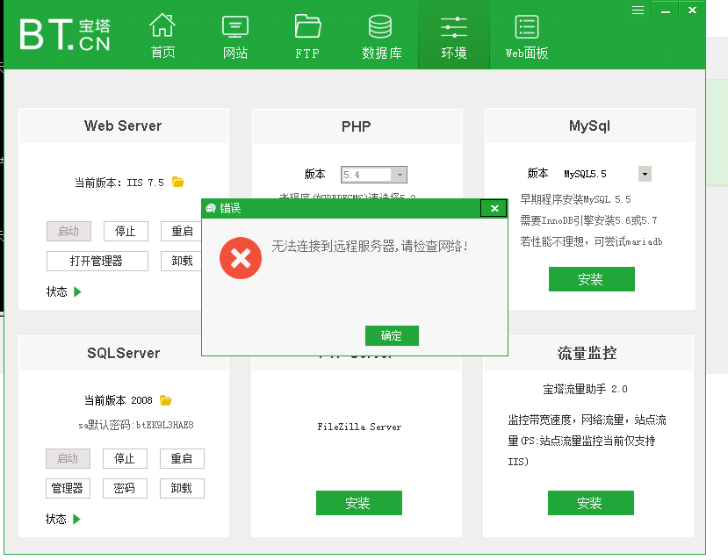Click the 当前版本: IIS 7.5 text
This screenshot has width=728, height=560.
[119, 183]
